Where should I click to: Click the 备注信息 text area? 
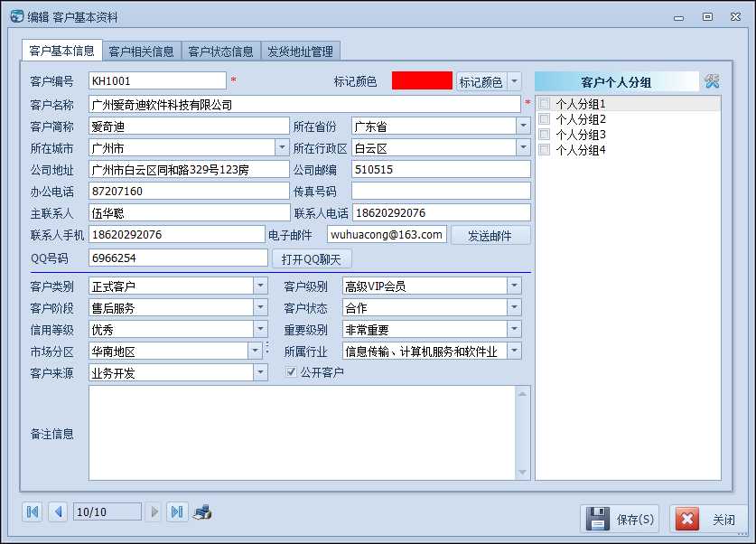303,433
